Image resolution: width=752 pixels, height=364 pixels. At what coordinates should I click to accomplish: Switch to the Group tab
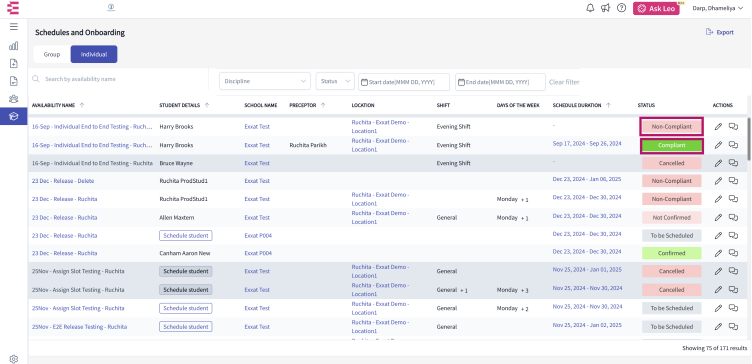pyautogui.click(x=52, y=54)
